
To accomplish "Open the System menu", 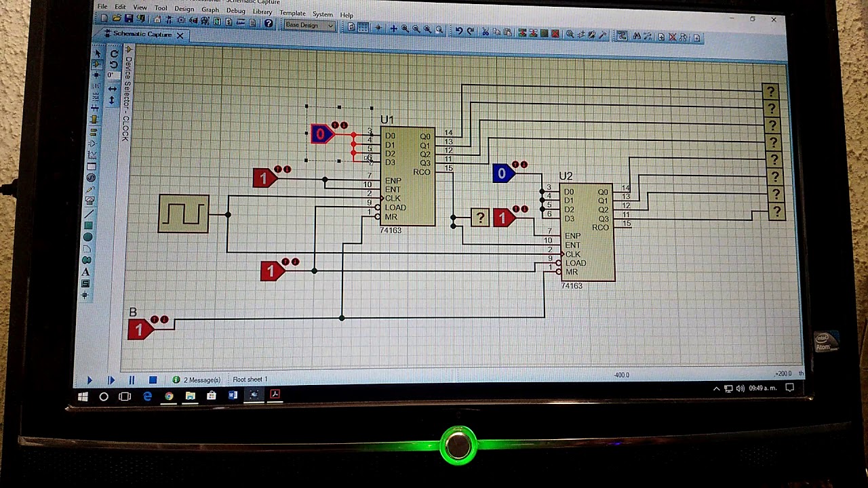I will pos(322,14).
